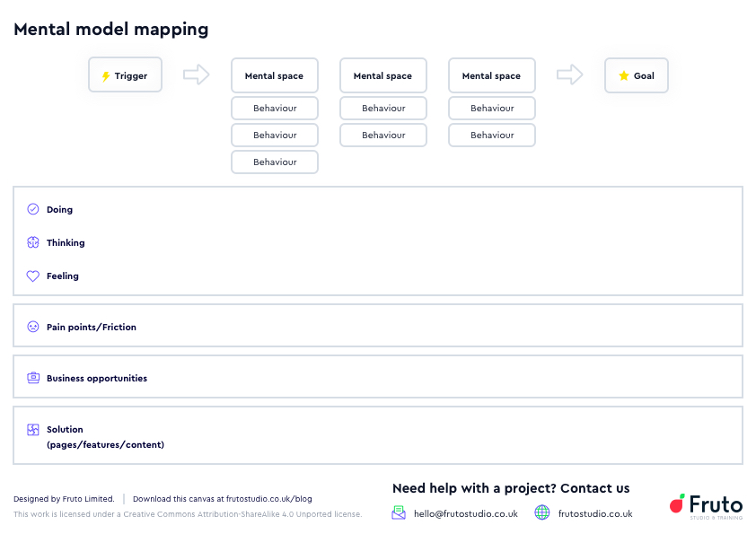Click third Behaviour box in first column
Image resolution: width=756 pixels, height=534 pixels.
(274, 162)
